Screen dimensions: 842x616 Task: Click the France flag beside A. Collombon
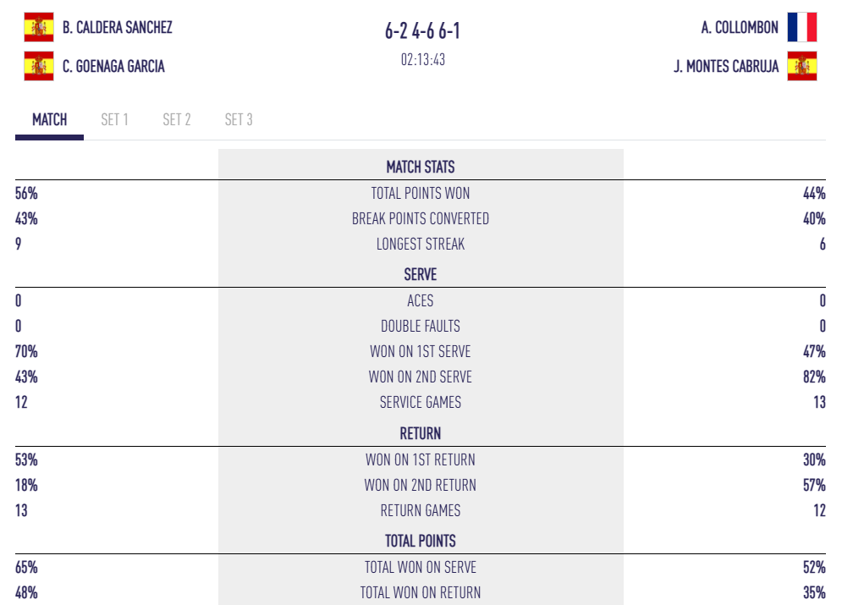(801, 27)
